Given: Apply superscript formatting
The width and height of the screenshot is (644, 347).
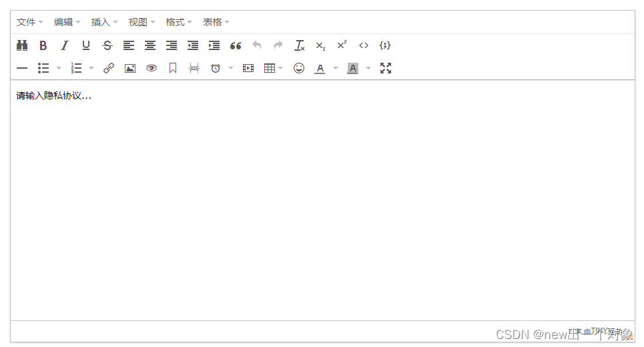Looking at the screenshot, I should 342,45.
